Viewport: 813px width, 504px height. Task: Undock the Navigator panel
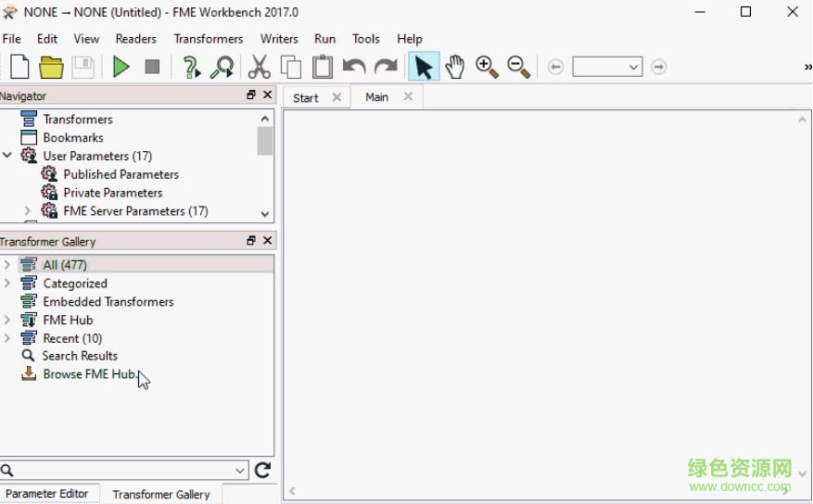pyautogui.click(x=251, y=94)
